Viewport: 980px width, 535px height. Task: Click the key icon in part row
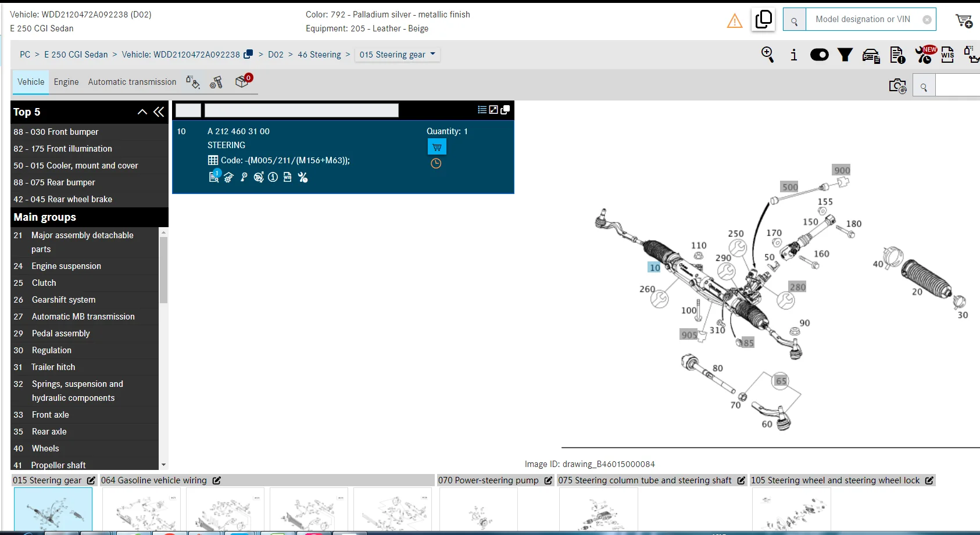pos(244,177)
